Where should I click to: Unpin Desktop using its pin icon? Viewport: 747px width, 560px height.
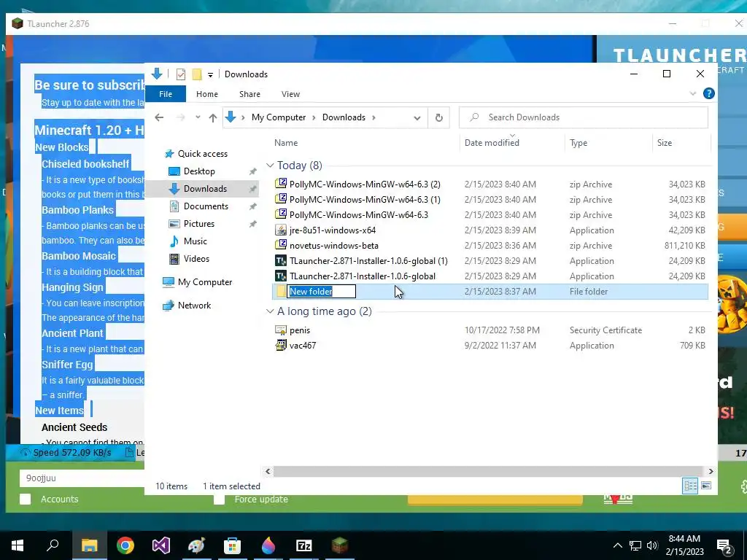pos(252,171)
